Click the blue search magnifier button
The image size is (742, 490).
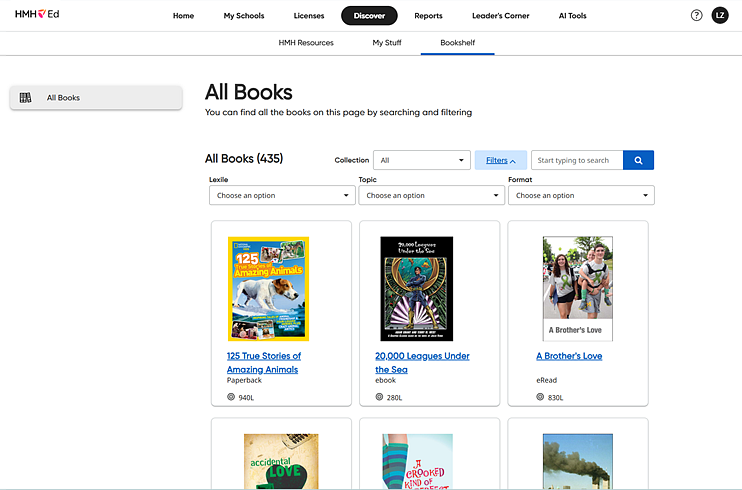pyautogui.click(x=638, y=160)
